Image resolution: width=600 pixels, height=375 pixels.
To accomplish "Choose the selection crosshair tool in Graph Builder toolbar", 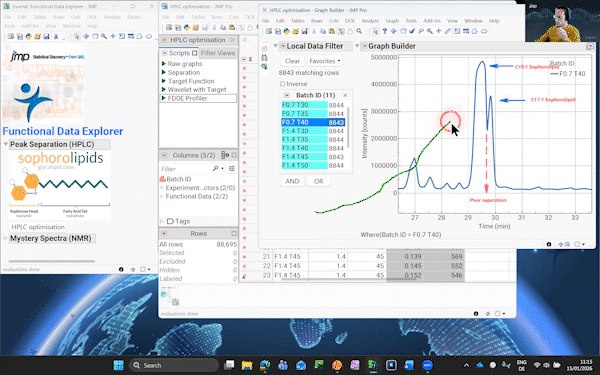I will click(394, 31).
